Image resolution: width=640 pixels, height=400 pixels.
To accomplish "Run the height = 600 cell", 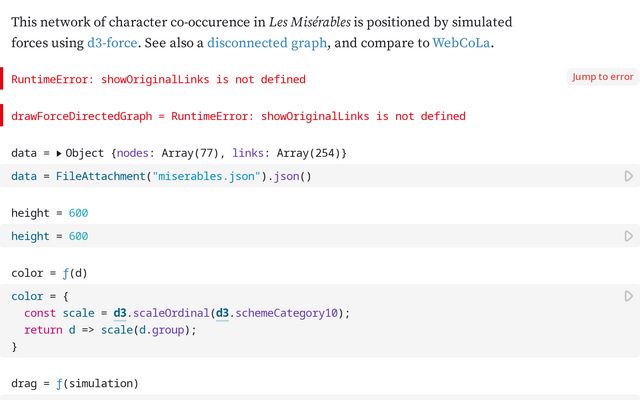I will coord(628,236).
